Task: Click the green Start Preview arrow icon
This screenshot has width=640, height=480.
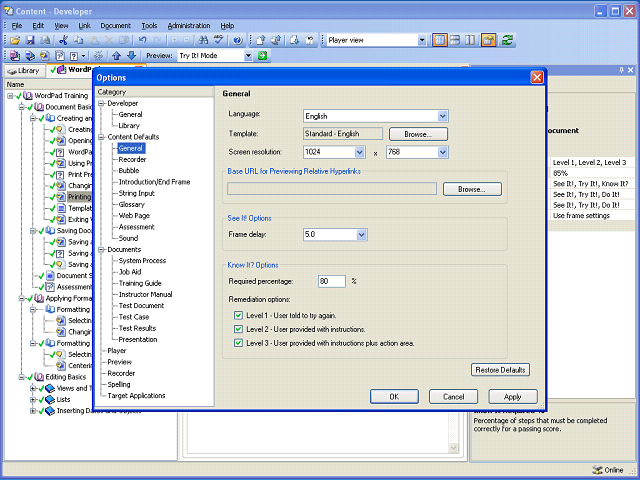Action: point(262,56)
